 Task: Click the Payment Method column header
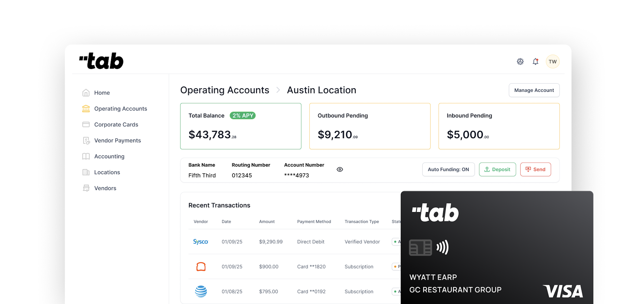314,222
